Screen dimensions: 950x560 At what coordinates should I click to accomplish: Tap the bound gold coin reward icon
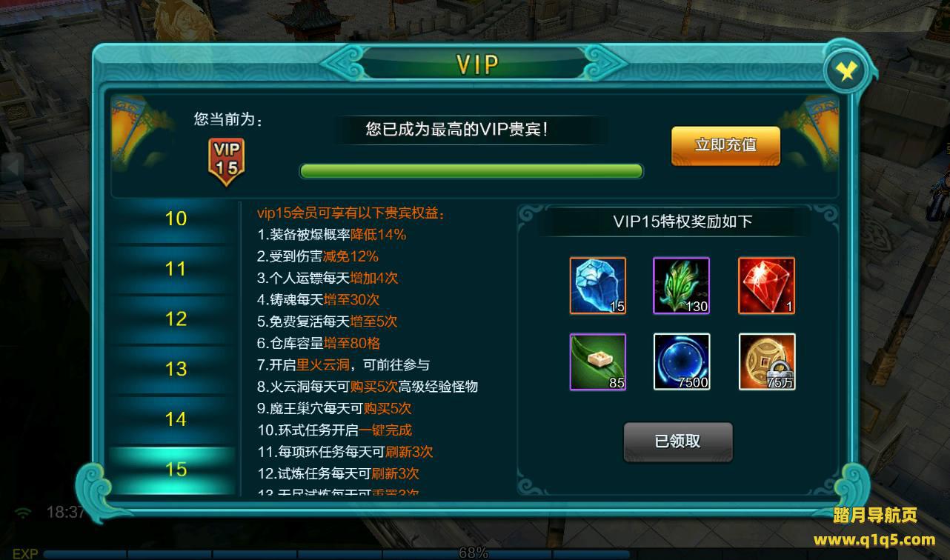(x=767, y=361)
